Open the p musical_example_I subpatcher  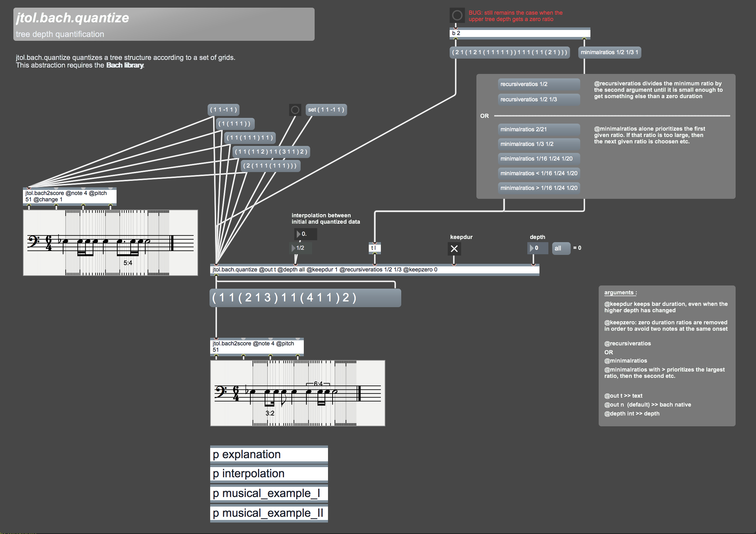pyautogui.click(x=268, y=493)
